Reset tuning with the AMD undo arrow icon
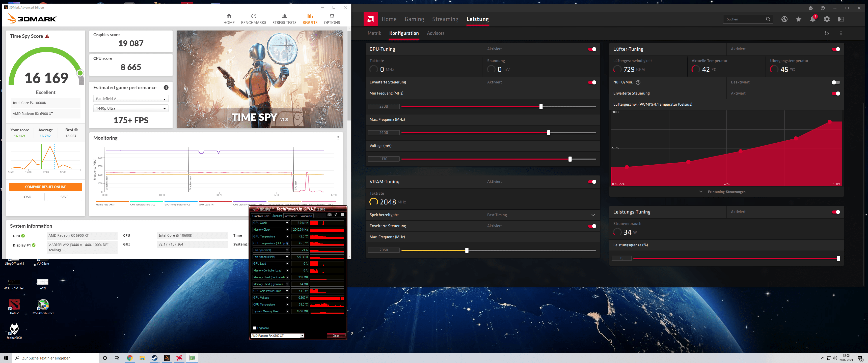868x363 pixels. click(x=826, y=33)
